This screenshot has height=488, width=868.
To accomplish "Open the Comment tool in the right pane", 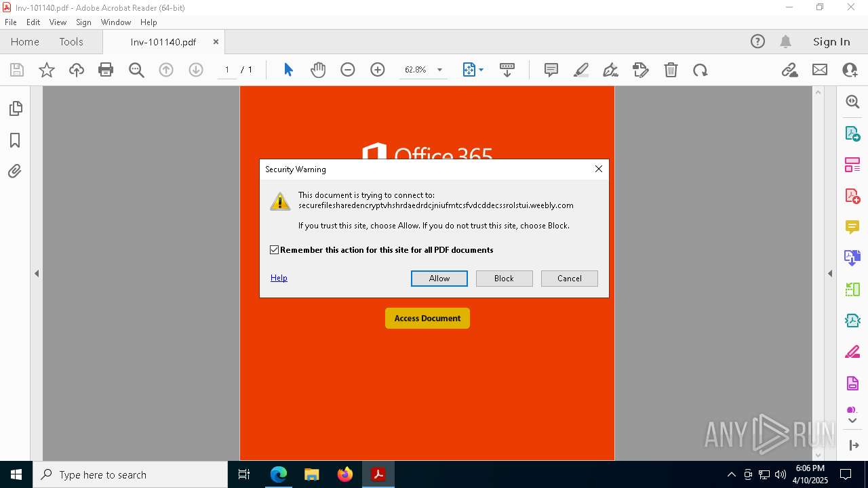I will [x=852, y=227].
